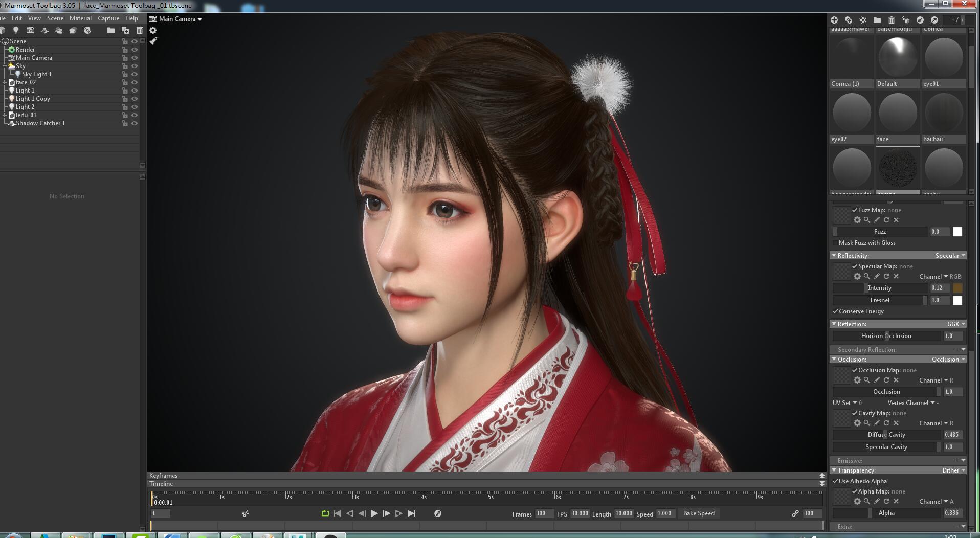Add a fog object with the cloud icon
980x538 pixels.
click(x=59, y=30)
